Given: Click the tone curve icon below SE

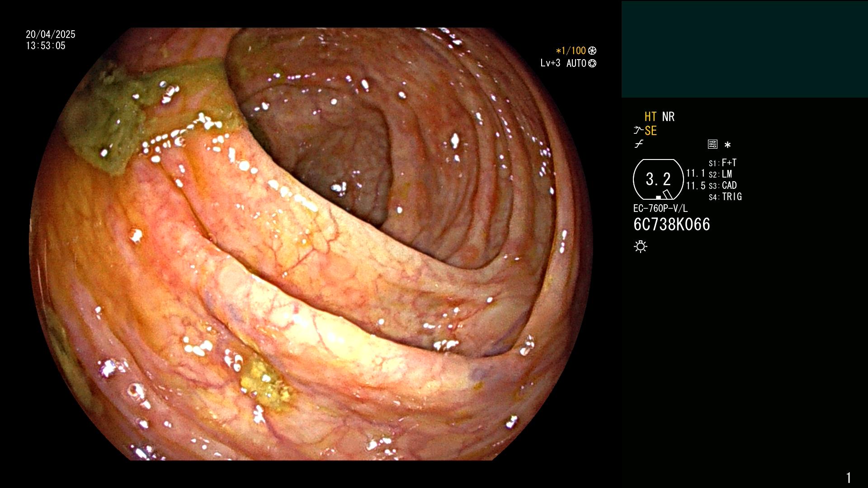Looking at the screenshot, I should click(639, 144).
